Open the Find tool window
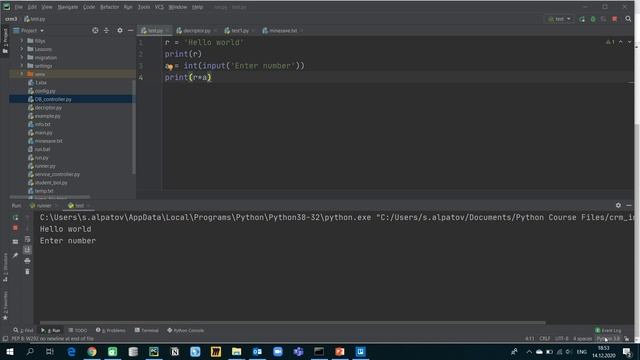The image size is (640, 360). point(23,330)
